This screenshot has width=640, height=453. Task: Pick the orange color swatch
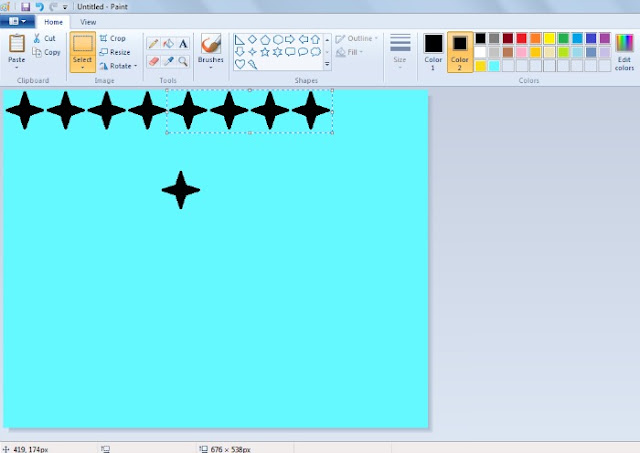tap(536, 38)
